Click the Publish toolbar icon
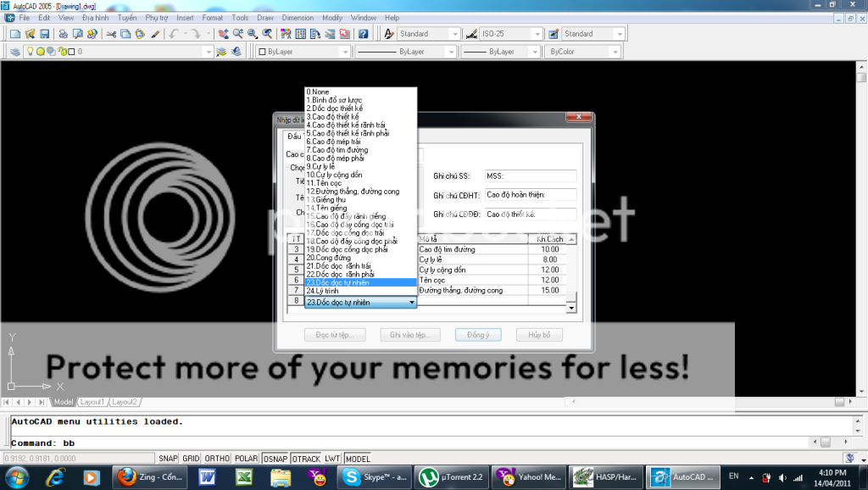This screenshot has height=490, width=868. [x=92, y=34]
